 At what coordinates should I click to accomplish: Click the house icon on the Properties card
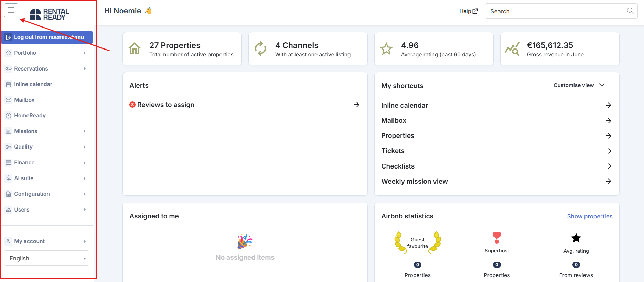point(135,48)
